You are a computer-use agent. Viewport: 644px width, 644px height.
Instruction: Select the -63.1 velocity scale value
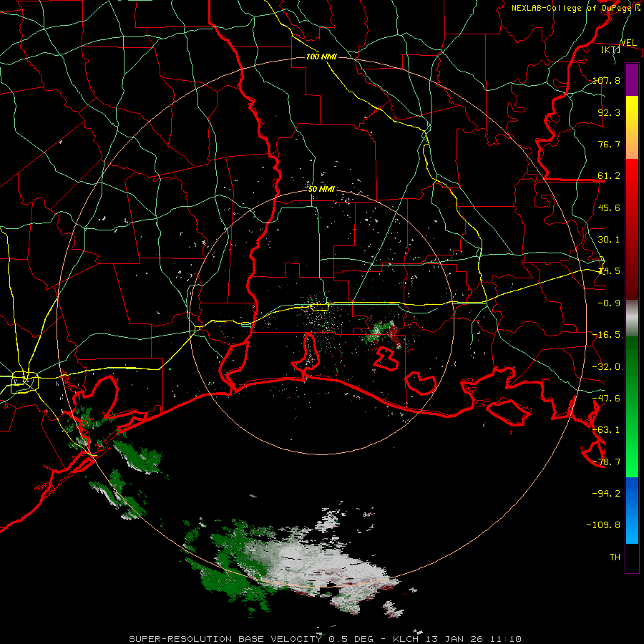point(606,430)
